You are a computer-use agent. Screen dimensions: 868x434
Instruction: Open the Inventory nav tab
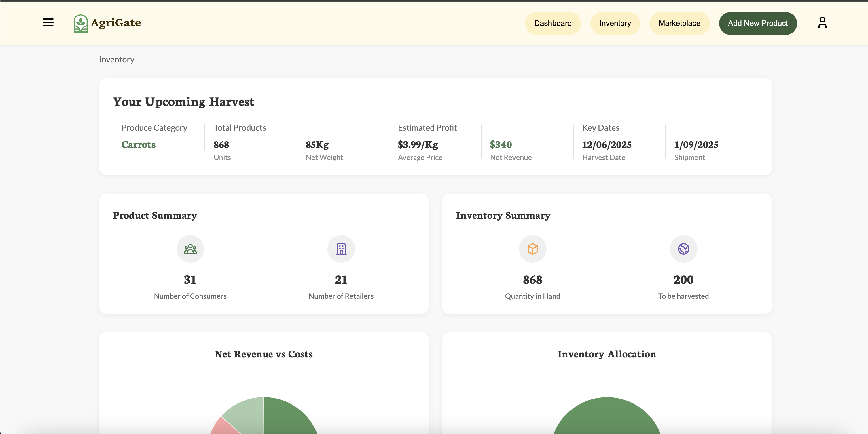[x=615, y=23]
